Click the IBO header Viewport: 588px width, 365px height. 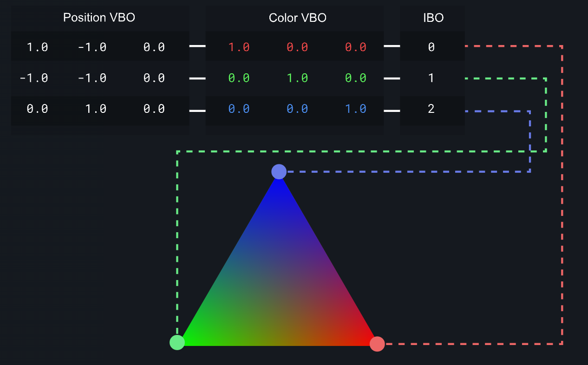[433, 18]
